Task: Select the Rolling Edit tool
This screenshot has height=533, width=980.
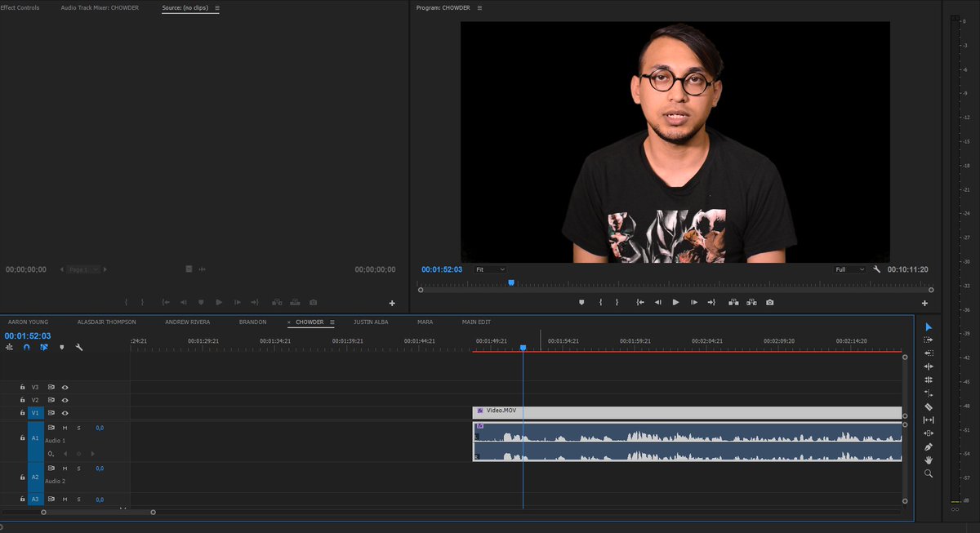Action: pyautogui.click(x=929, y=380)
